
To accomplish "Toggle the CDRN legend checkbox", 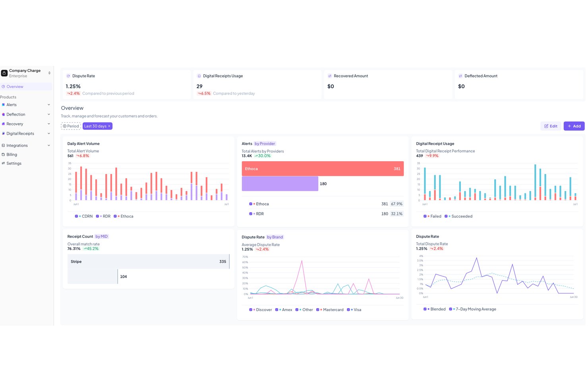I will click(76, 216).
